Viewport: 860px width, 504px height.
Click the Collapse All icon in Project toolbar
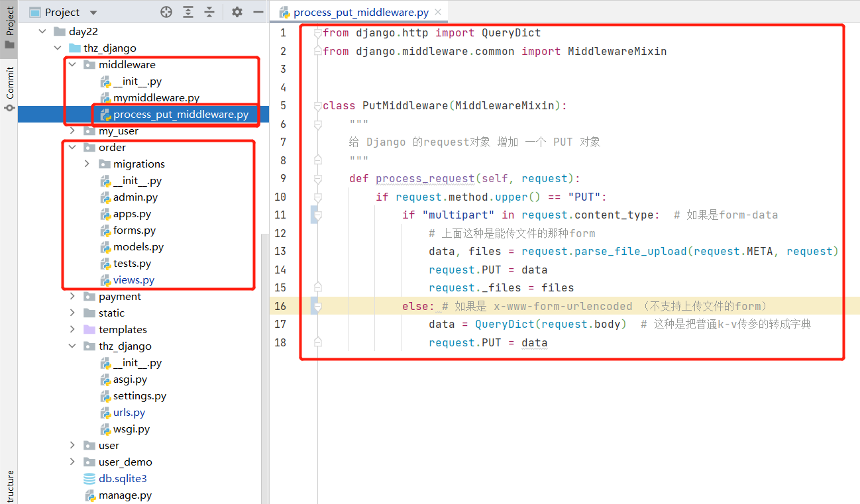(x=209, y=12)
